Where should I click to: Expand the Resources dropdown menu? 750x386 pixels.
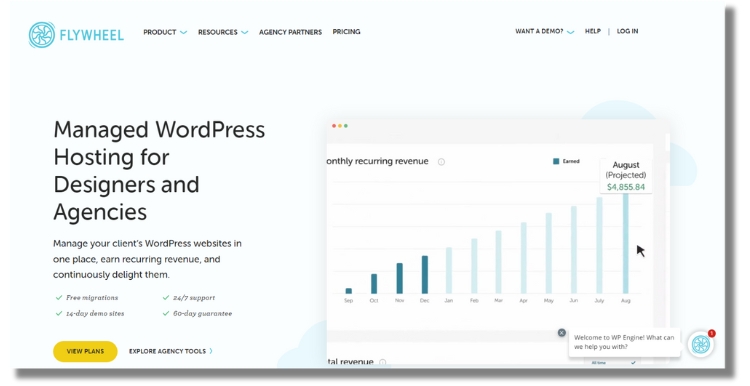(x=223, y=32)
